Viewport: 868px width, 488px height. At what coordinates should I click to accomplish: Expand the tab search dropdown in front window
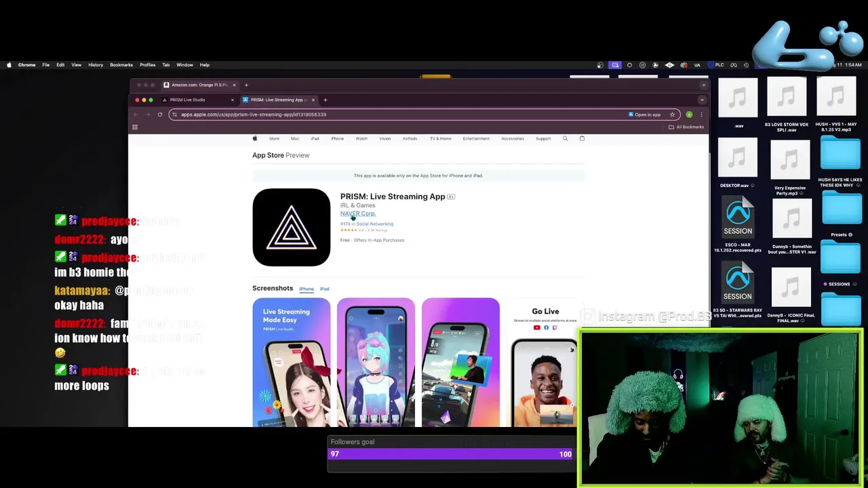click(702, 100)
